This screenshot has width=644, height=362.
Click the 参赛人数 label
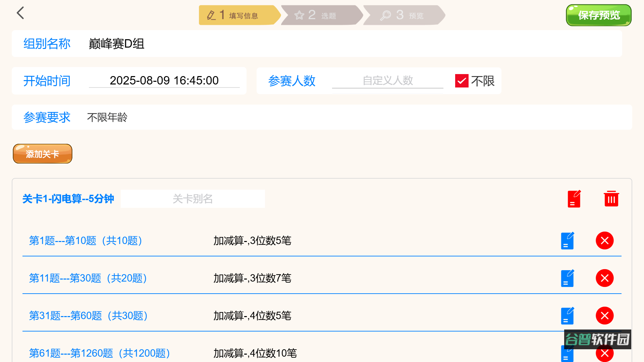292,81
